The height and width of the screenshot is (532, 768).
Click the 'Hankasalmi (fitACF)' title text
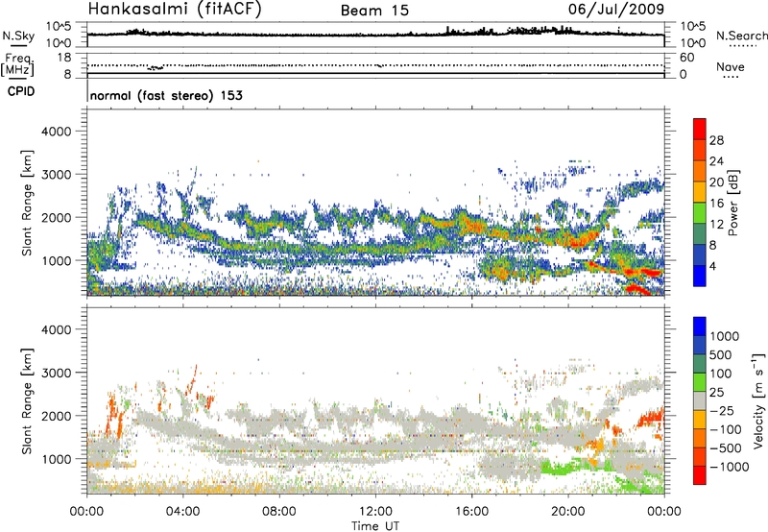175,9
